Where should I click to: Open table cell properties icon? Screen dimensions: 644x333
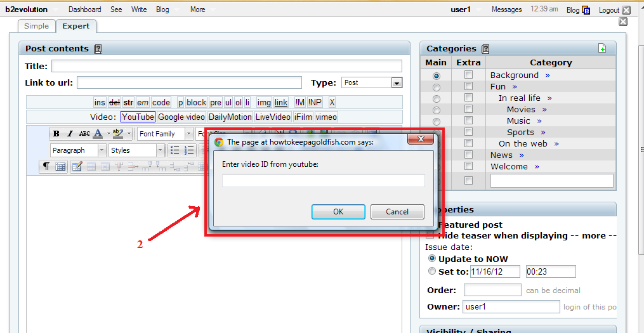105,166
